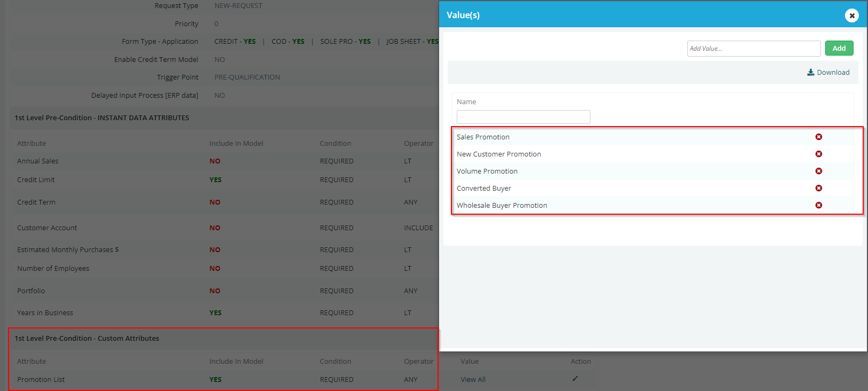Edit the Promotion List attribute pencil icon

tap(575, 379)
